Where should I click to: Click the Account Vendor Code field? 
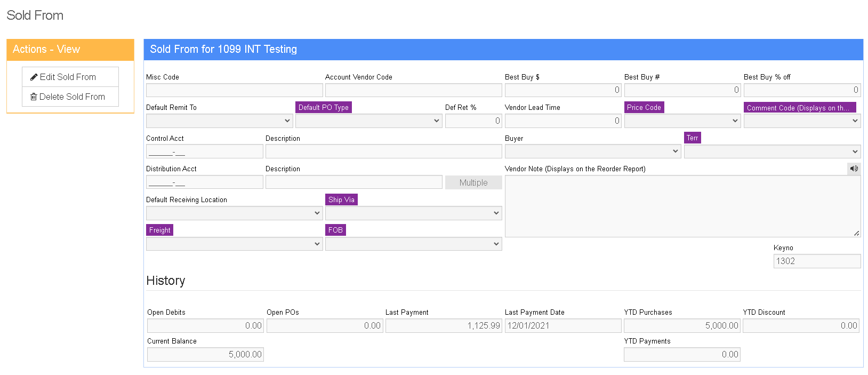coord(413,90)
